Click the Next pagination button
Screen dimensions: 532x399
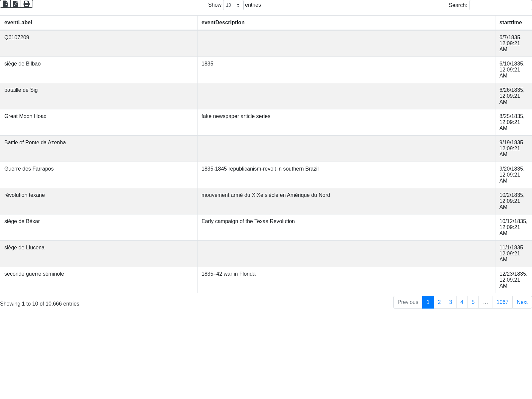pyautogui.click(x=522, y=302)
